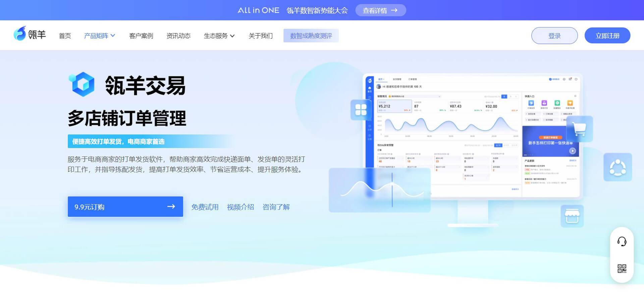Go to 首页 in navigation
This screenshot has height=293, width=644.
click(x=65, y=36)
